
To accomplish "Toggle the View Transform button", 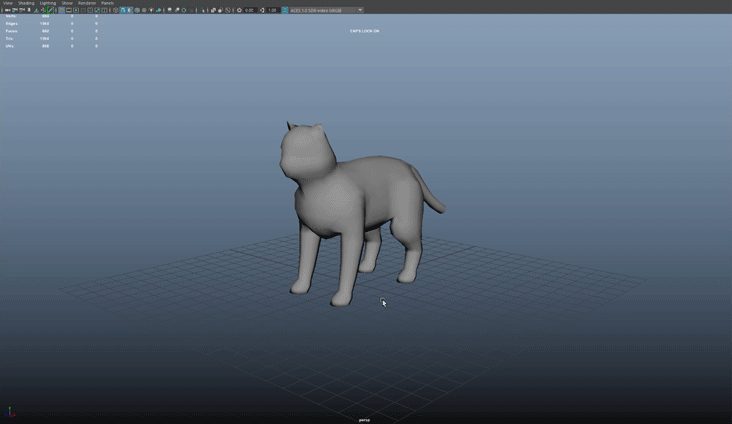I will tap(285, 10).
